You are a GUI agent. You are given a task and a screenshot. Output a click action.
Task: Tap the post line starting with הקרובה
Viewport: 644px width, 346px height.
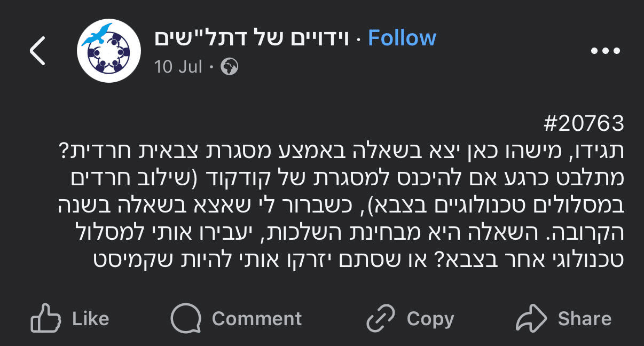(x=340, y=233)
